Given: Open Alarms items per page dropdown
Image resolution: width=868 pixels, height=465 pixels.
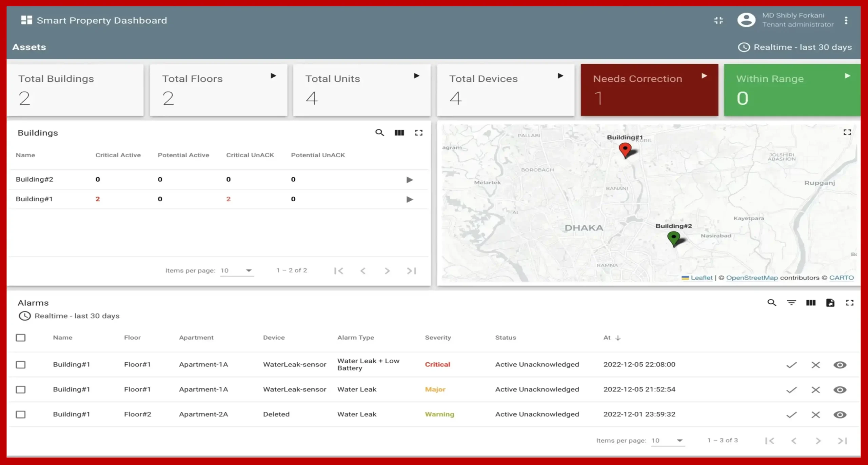Looking at the screenshot, I should click(x=668, y=440).
